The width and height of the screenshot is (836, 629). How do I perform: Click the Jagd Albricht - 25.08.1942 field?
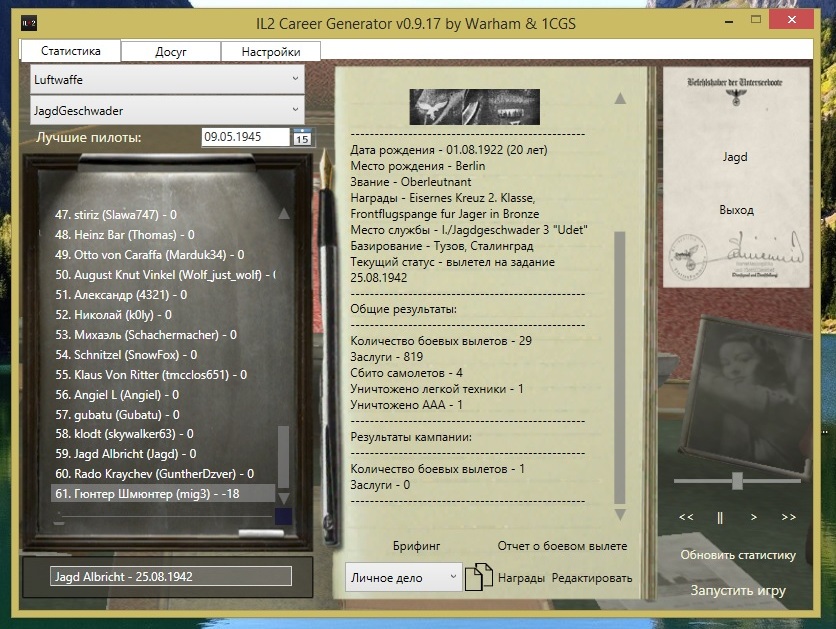171,576
